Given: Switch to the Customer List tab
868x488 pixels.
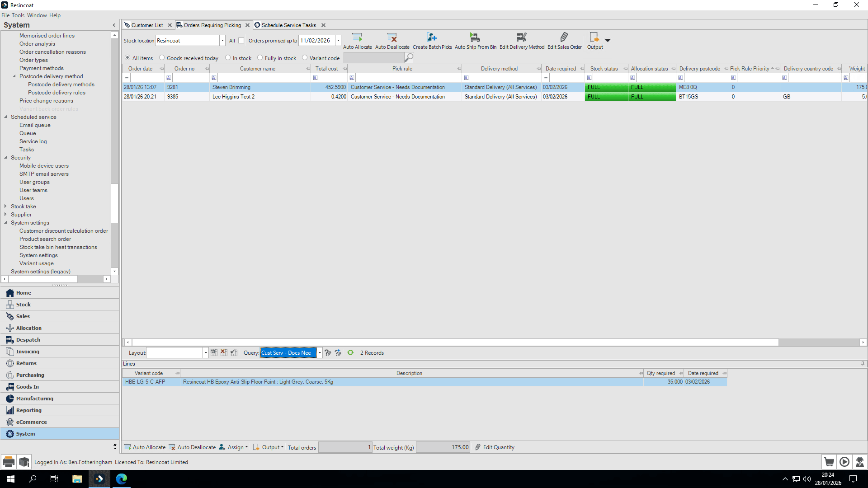Looking at the screenshot, I should (x=147, y=25).
